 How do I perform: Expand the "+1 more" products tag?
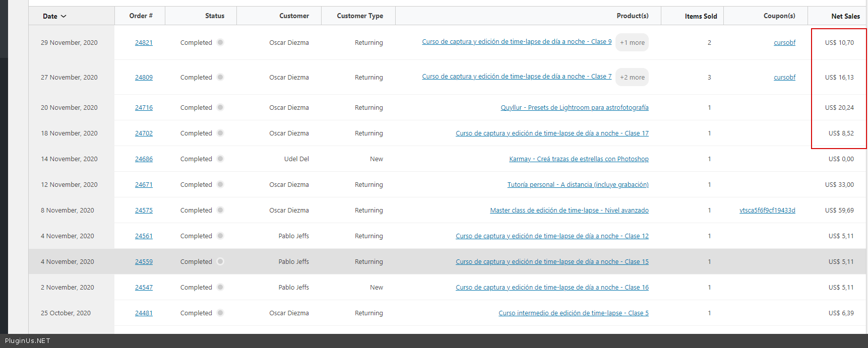(x=632, y=42)
